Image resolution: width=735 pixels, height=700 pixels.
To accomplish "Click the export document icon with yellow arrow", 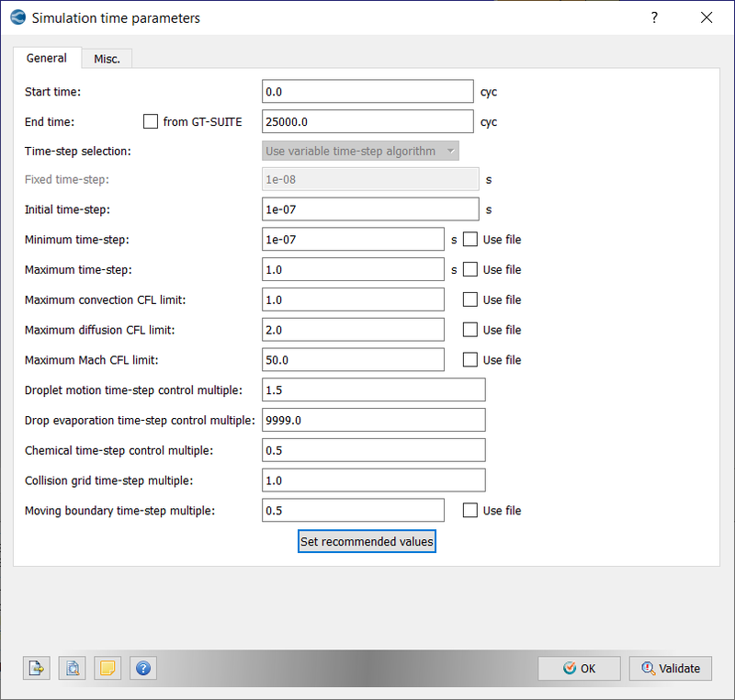I will click(x=37, y=668).
